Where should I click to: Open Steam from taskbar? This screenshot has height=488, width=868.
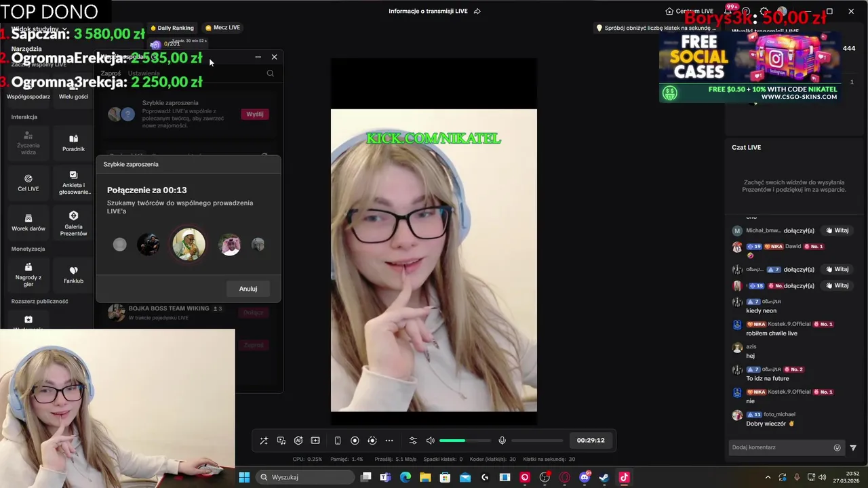point(604,477)
